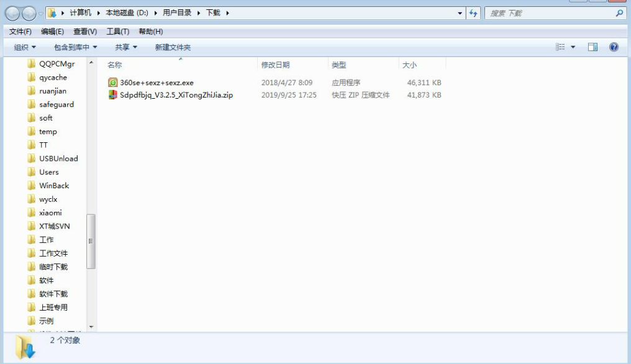Click the safeguard folder icon
The image size is (631, 364).
[32, 104]
